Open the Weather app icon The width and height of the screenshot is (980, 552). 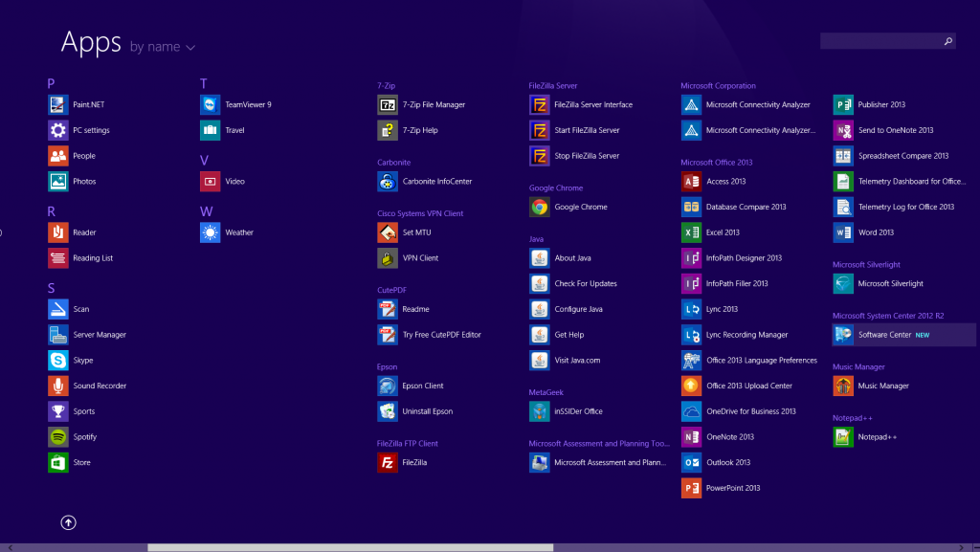pos(210,232)
